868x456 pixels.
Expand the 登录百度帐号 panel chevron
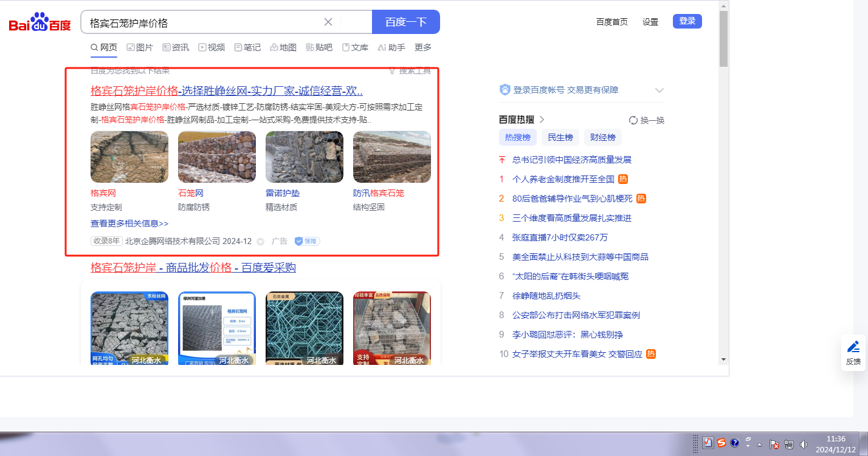point(660,90)
